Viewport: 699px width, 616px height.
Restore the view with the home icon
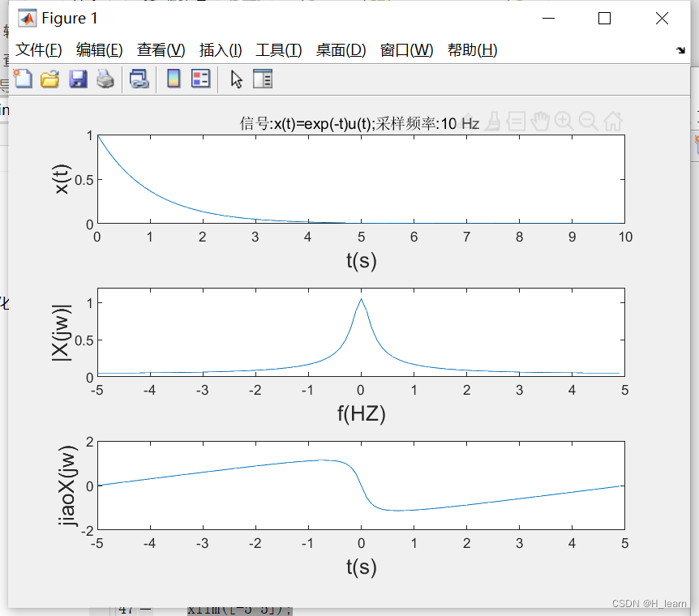pos(613,121)
